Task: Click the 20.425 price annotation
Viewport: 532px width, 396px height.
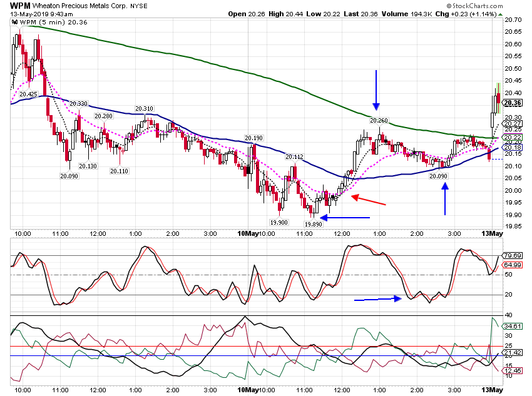Action: tap(28, 94)
